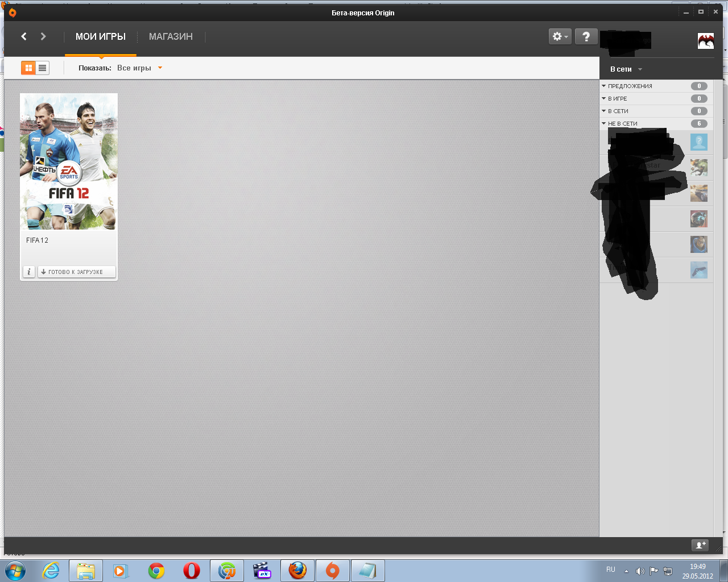This screenshot has width=728, height=582.
Task: Switch to Firefox on taskbar
Action: [x=297, y=571]
